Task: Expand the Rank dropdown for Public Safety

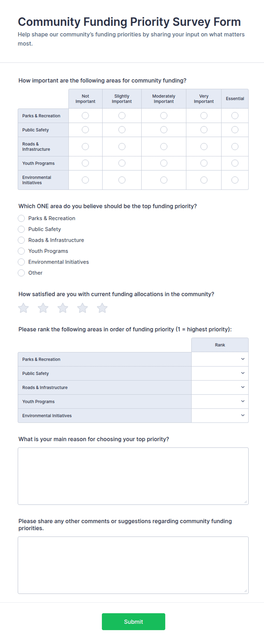Action: pyautogui.click(x=220, y=373)
